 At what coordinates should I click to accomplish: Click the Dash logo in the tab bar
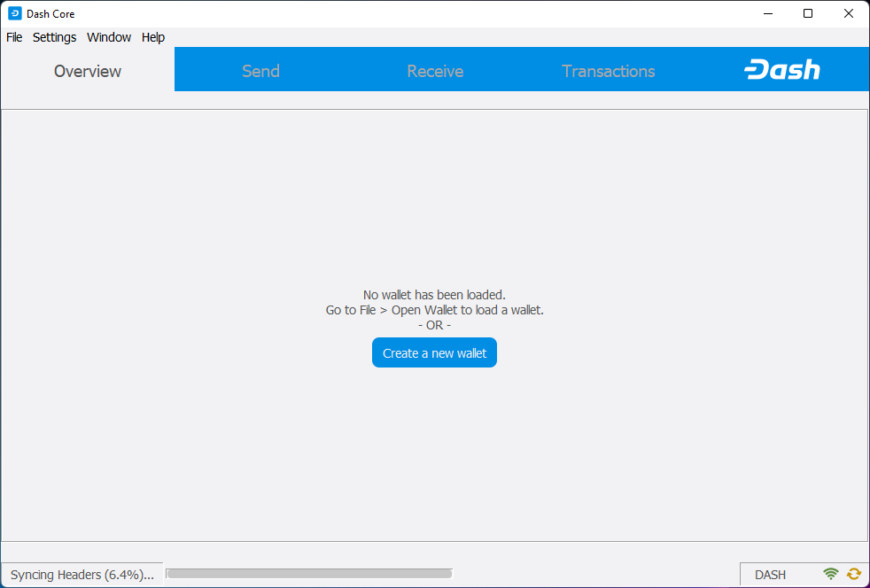tap(781, 71)
